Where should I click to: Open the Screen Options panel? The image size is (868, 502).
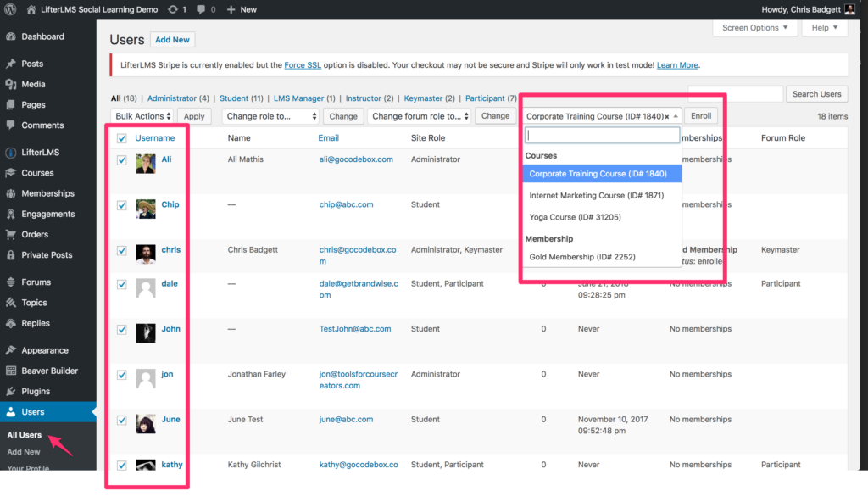click(754, 28)
